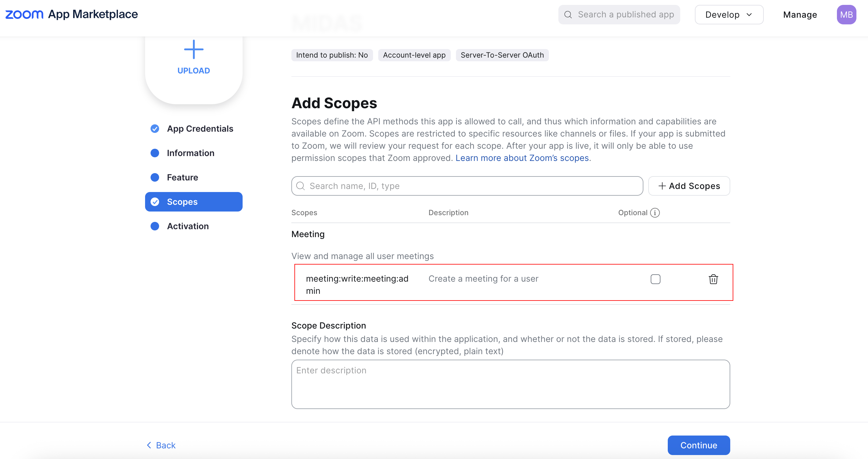Image resolution: width=868 pixels, height=459 pixels.
Task: Click the Information step dot
Action: pos(155,153)
